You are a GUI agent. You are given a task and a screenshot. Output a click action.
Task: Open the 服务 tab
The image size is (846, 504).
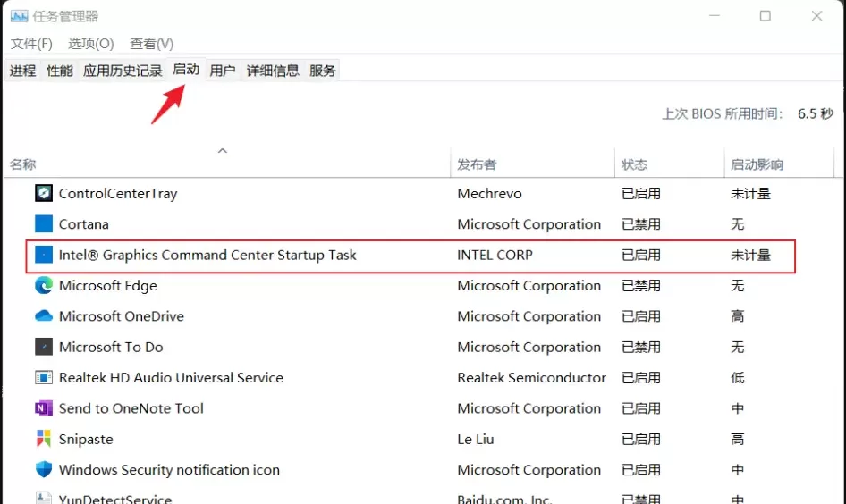click(322, 70)
